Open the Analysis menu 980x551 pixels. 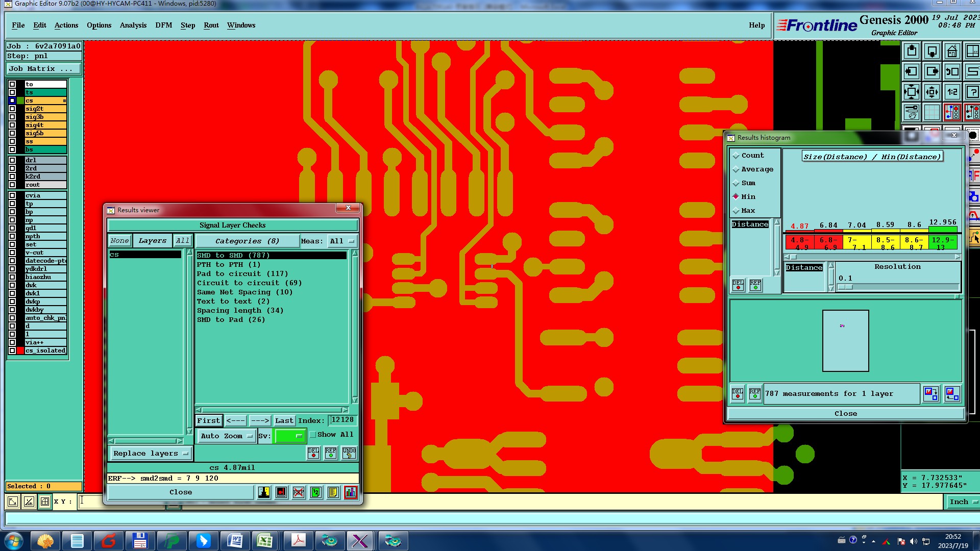(133, 25)
